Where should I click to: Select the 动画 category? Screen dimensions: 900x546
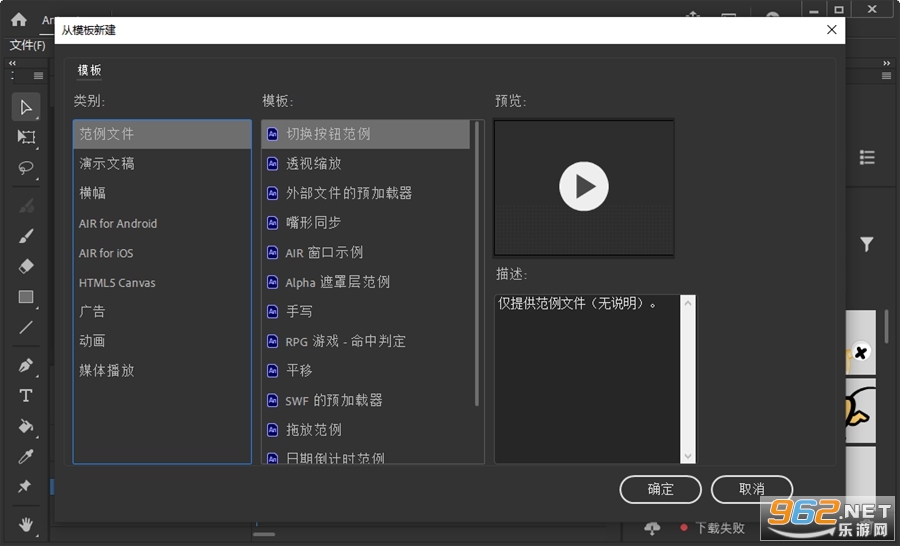pyautogui.click(x=162, y=341)
